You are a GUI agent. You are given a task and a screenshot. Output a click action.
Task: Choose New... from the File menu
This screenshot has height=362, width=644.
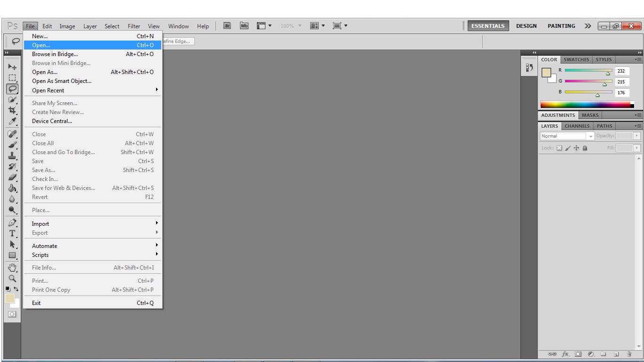click(93, 36)
